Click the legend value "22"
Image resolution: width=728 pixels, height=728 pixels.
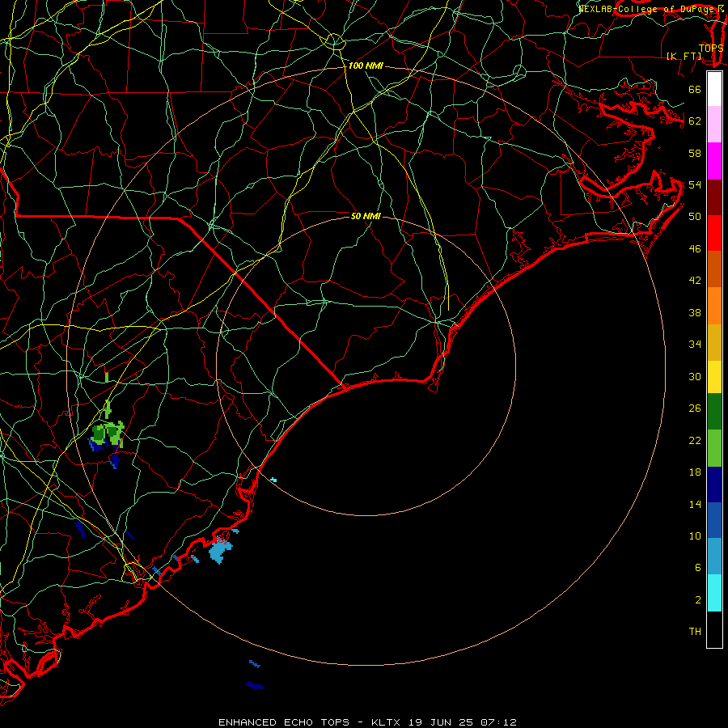coord(695,441)
